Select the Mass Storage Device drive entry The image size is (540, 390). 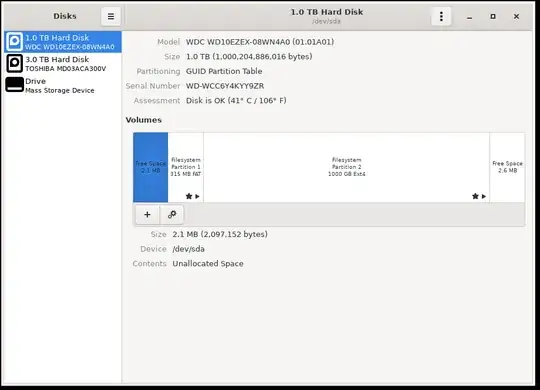[x=63, y=85]
